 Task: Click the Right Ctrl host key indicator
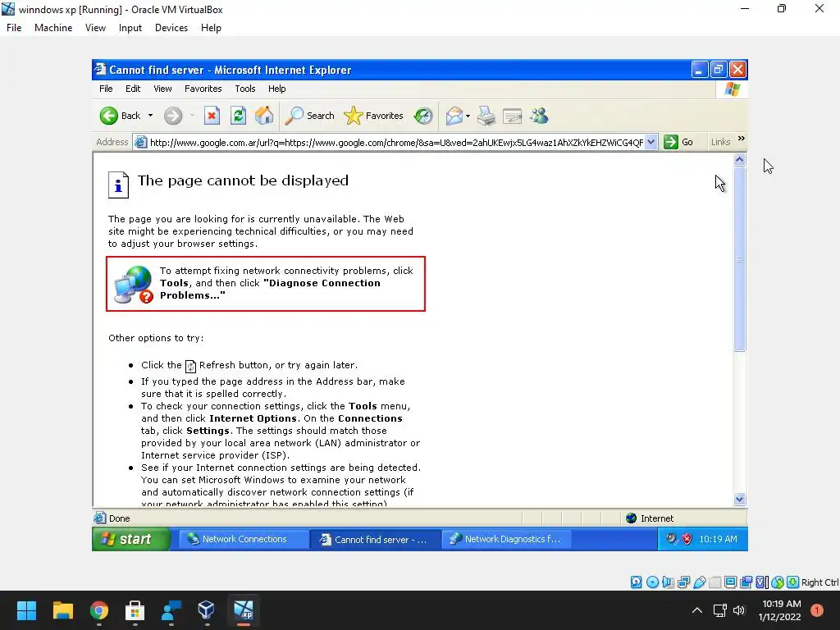[x=819, y=582]
